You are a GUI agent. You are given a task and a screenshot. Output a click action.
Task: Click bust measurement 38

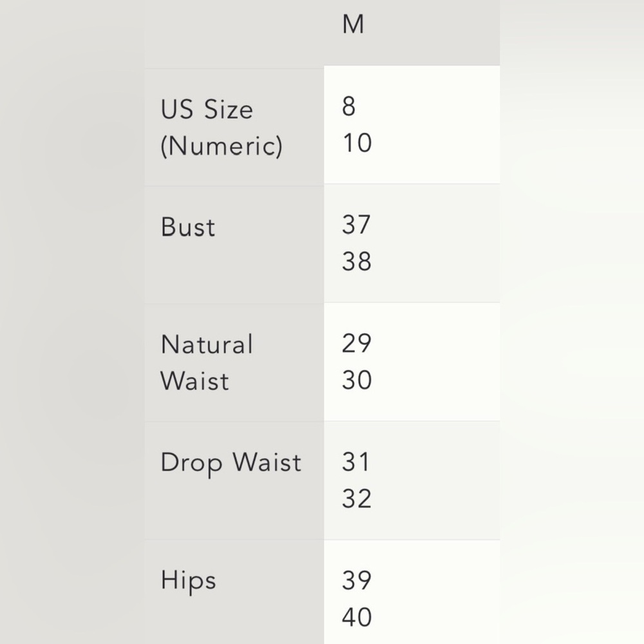(357, 261)
